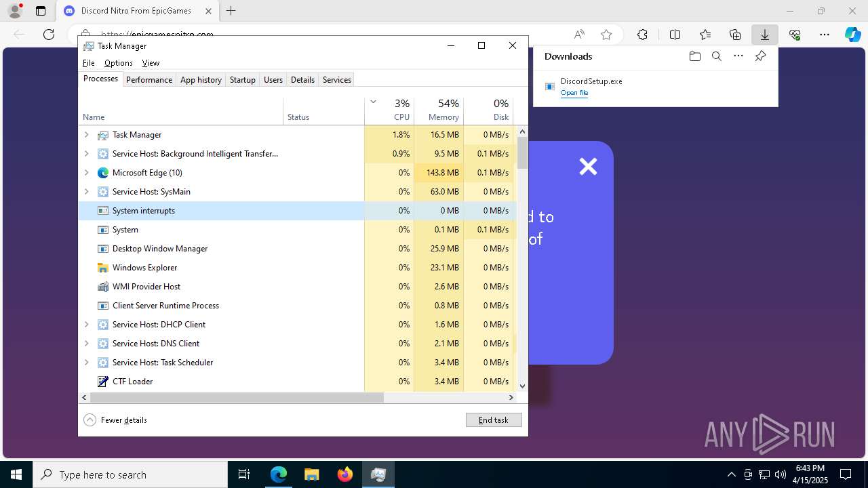Open File Explorer from the taskbar
Viewport: 868px width, 488px height.
pyautogui.click(x=312, y=474)
